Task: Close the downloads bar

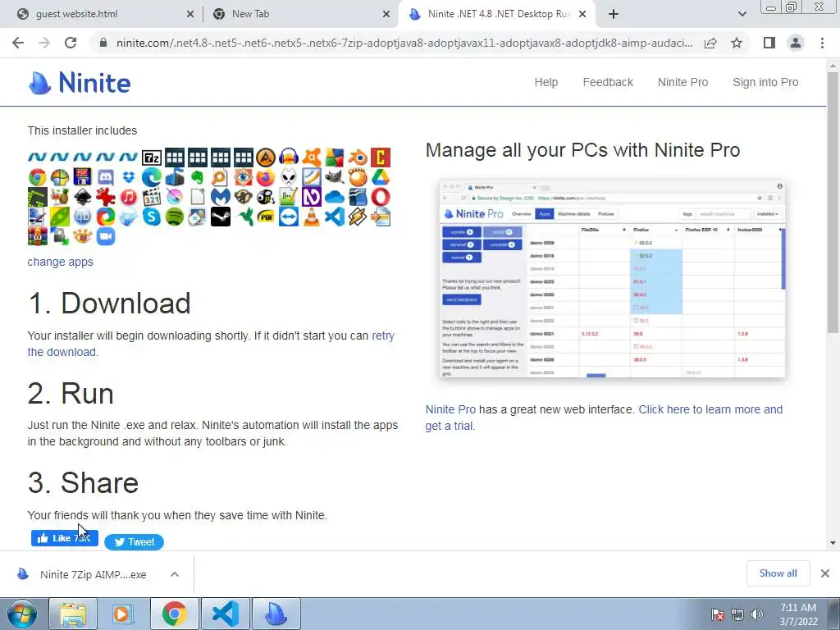Action: click(x=825, y=573)
